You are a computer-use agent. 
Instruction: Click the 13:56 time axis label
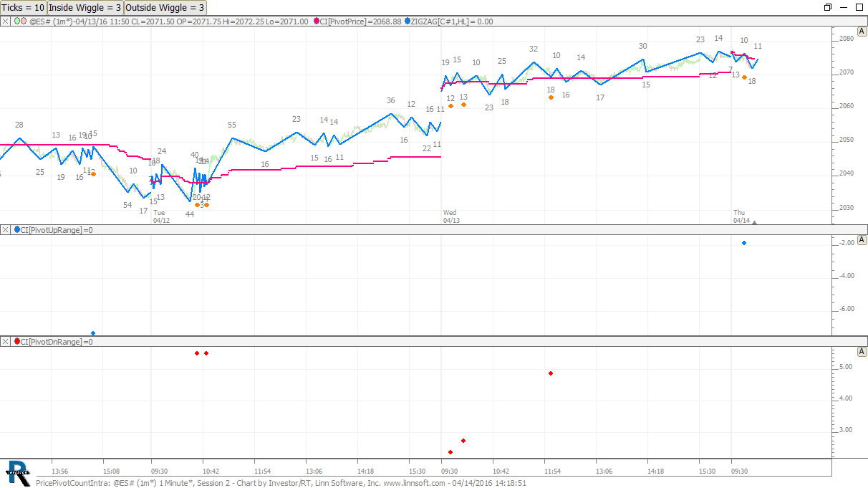click(x=60, y=471)
